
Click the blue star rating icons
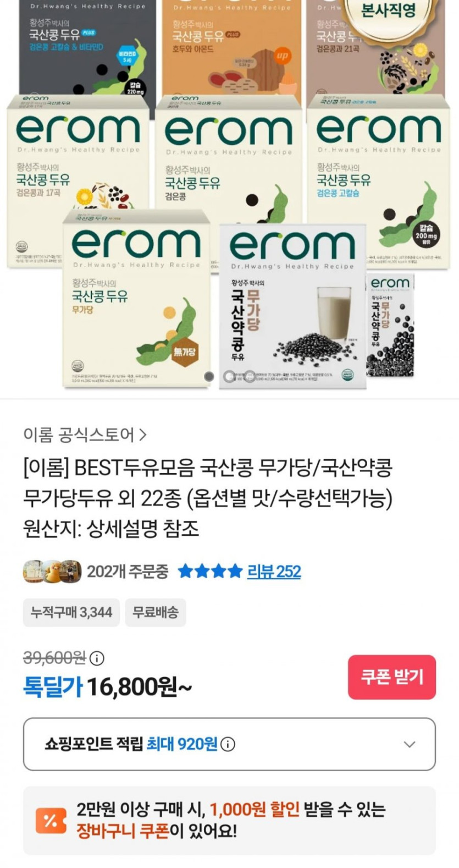pyautogui.click(x=210, y=572)
